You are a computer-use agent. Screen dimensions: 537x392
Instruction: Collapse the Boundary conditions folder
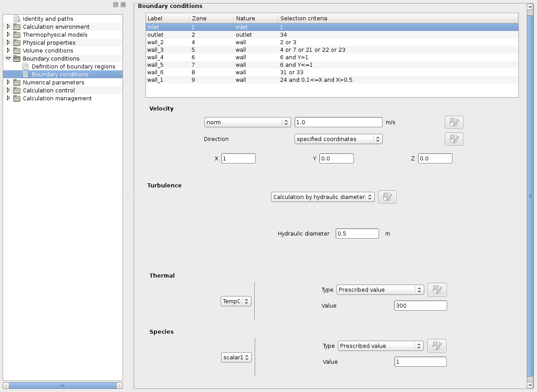(x=8, y=59)
